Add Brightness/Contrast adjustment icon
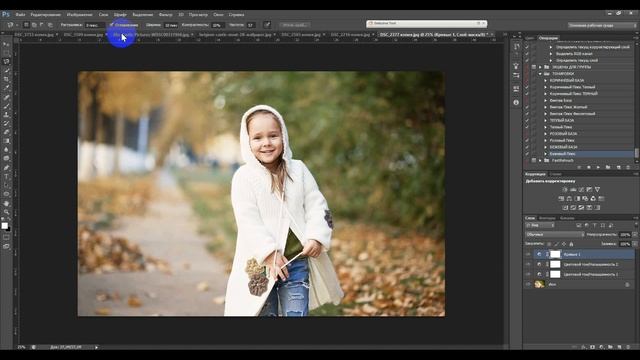640x360 pixels. (x=565, y=189)
